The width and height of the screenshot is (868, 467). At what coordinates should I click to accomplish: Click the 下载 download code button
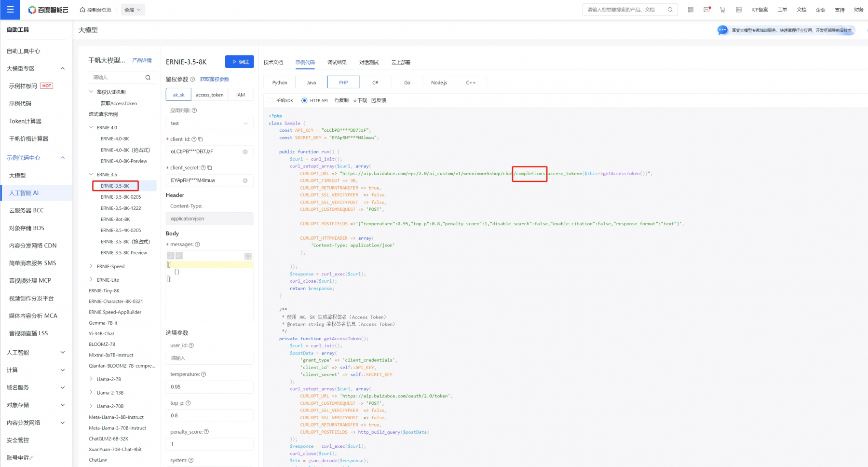360,100
